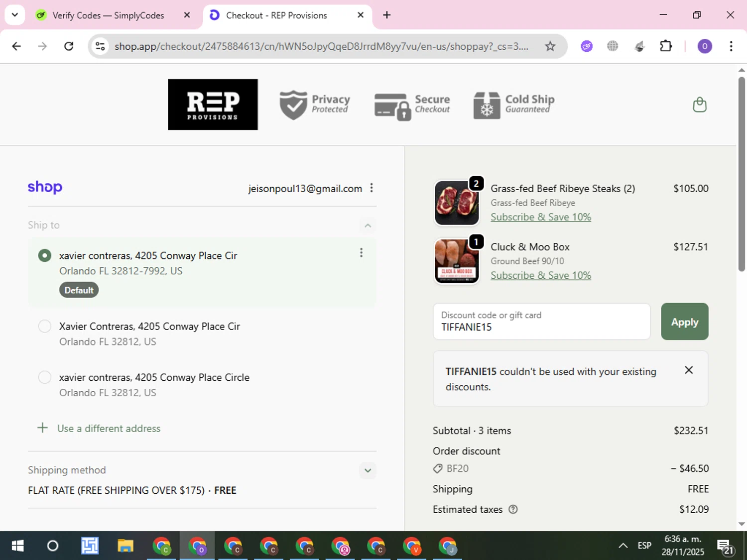Viewport: 747px width, 560px height.
Task: Apply the discount code
Action: pyautogui.click(x=684, y=322)
